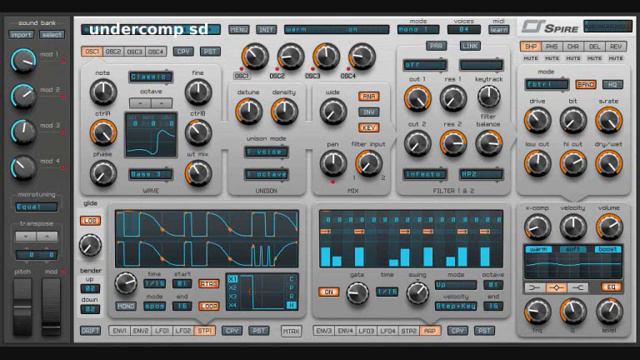Toggle the ANA button in Mix
This screenshot has height=360, width=640.
coord(369,96)
